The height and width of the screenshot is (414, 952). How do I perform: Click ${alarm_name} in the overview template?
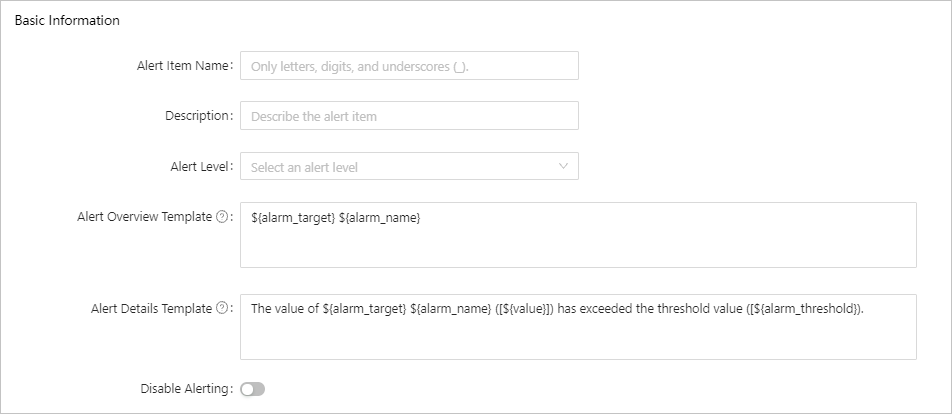click(380, 218)
